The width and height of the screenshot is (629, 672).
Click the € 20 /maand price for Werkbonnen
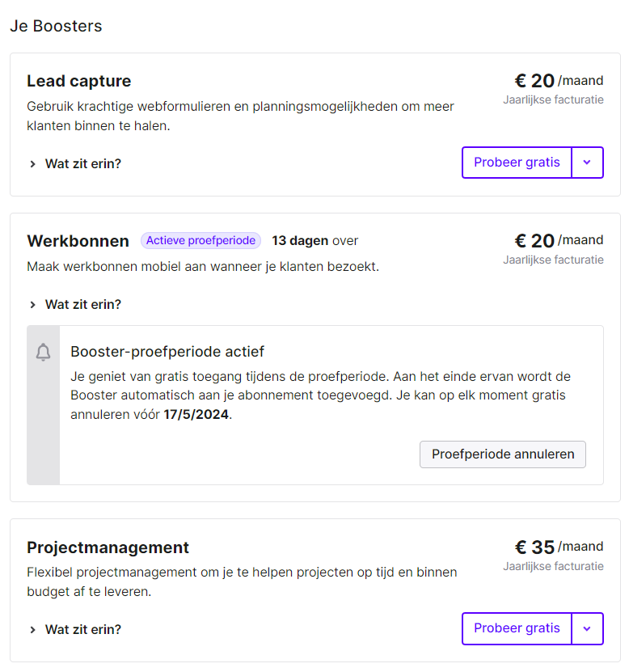point(559,240)
